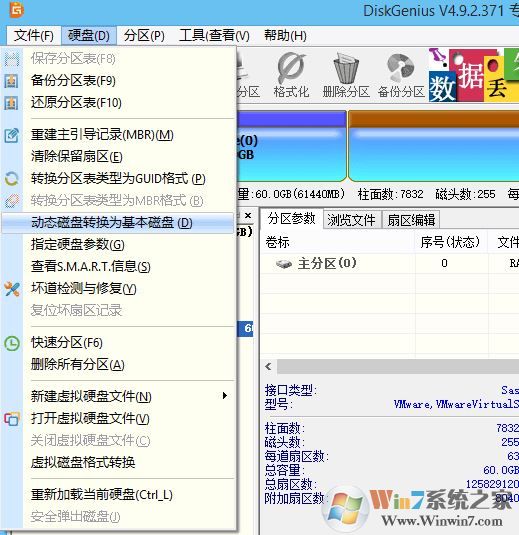Screen dimensions: 519x535
Task: Select 清除保留扇区(E)
Action: click(x=118, y=157)
